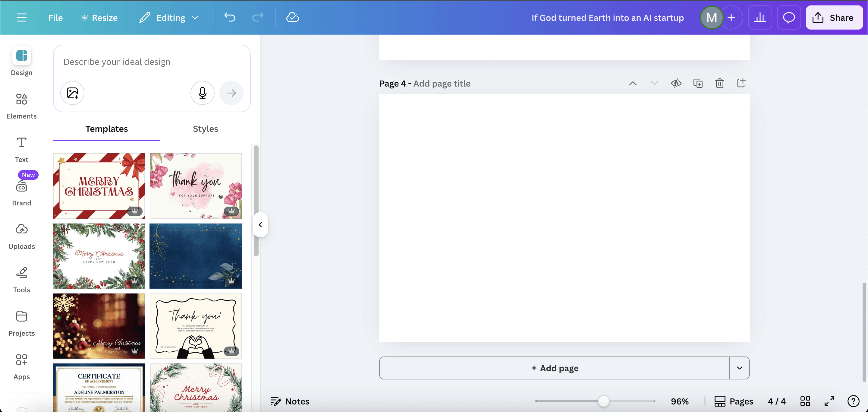
Task: Collapse the side panel with arrow
Action: coord(260,224)
